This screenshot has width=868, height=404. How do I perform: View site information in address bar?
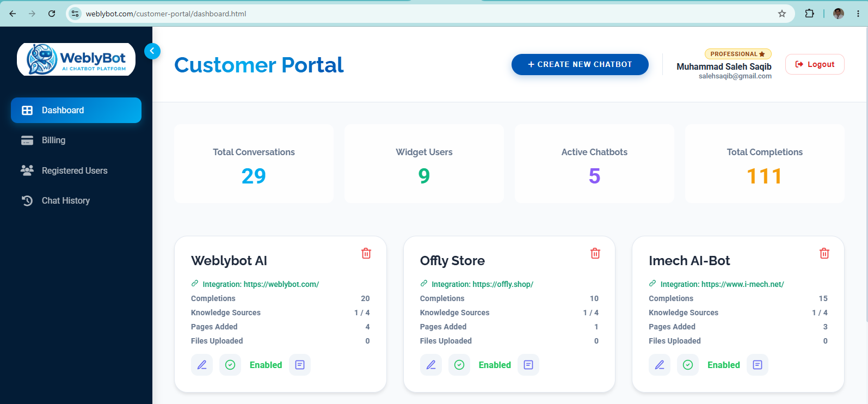click(x=76, y=14)
